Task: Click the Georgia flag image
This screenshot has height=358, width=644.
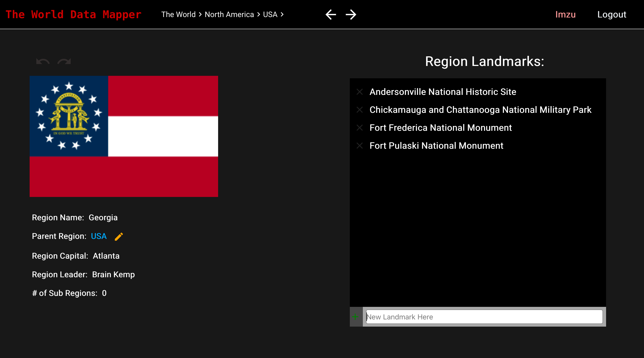Action: (x=124, y=136)
